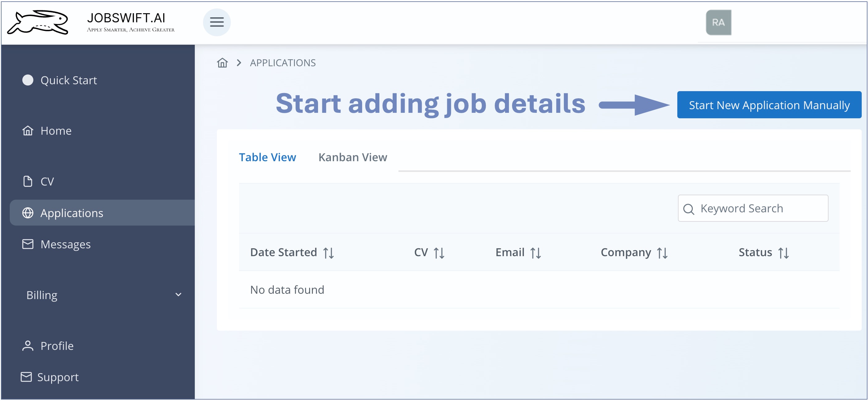Click the Company column header text
The image size is (868, 401).
[626, 252]
